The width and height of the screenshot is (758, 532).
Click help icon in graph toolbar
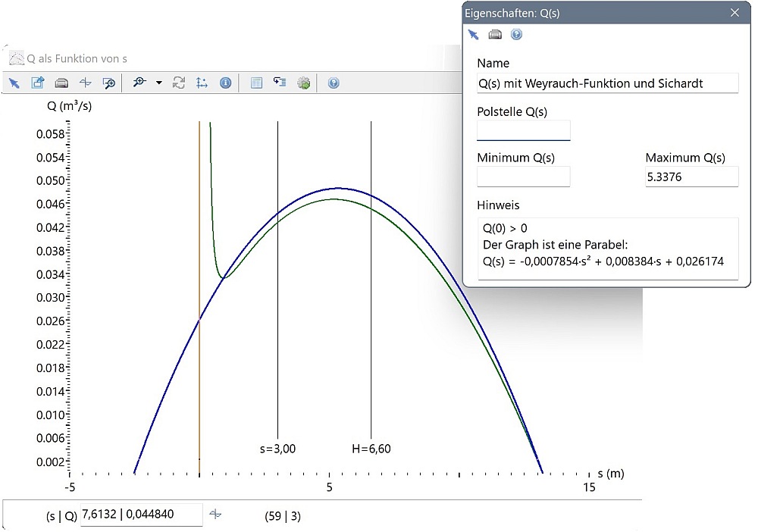pos(334,83)
